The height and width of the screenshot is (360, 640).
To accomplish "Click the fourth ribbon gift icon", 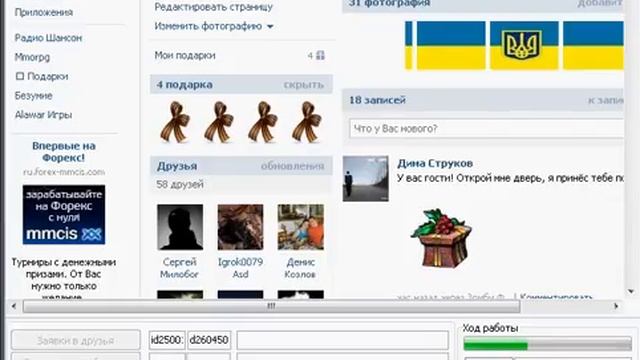I will 307,122.
